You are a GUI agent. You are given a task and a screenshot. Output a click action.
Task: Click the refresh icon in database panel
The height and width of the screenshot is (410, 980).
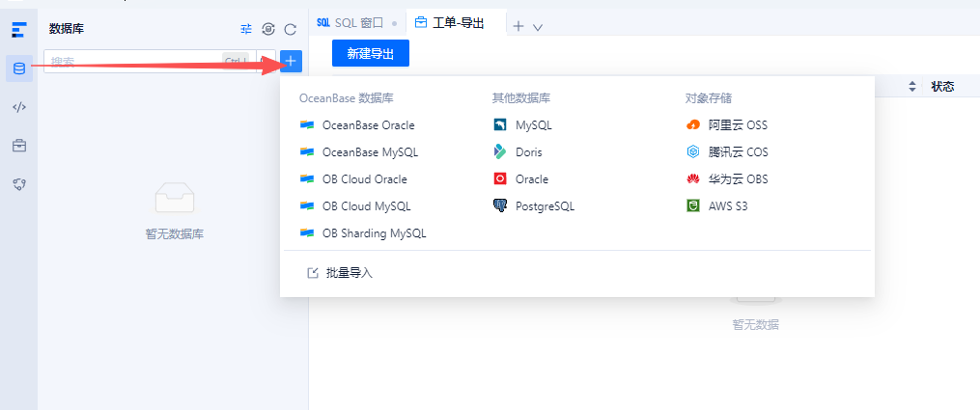coord(290,29)
